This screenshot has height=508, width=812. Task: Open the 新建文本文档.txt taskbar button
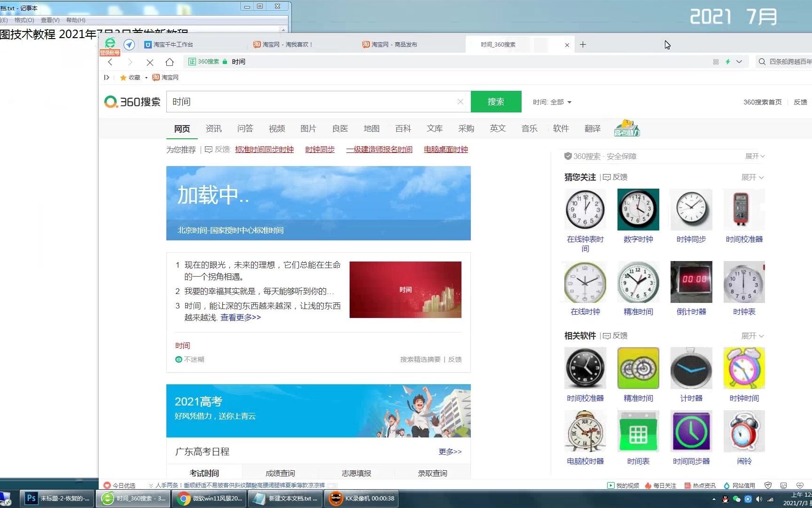click(x=286, y=498)
